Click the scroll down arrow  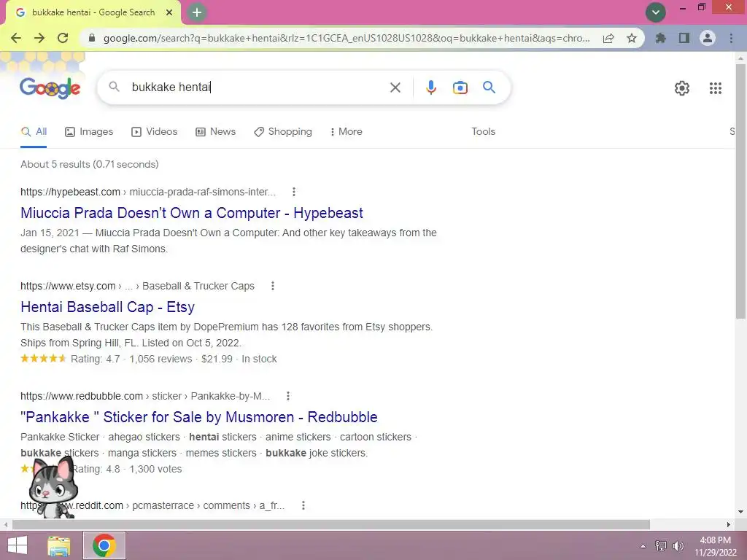[740, 513]
